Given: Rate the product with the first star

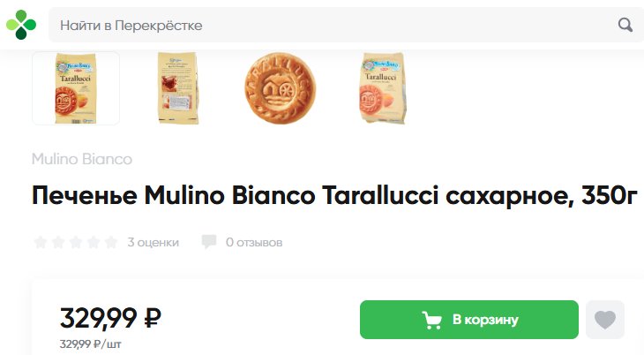Looking at the screenshot, I should click(41, 242).
